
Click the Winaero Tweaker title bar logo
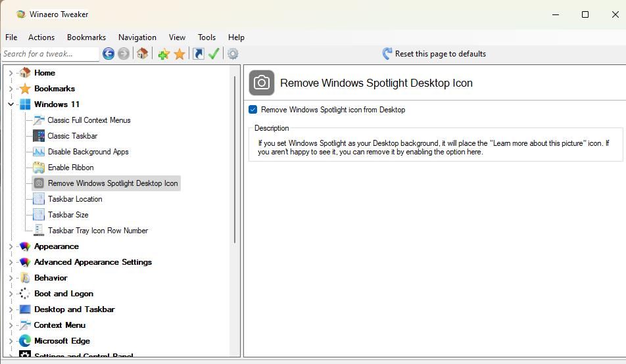21,14
